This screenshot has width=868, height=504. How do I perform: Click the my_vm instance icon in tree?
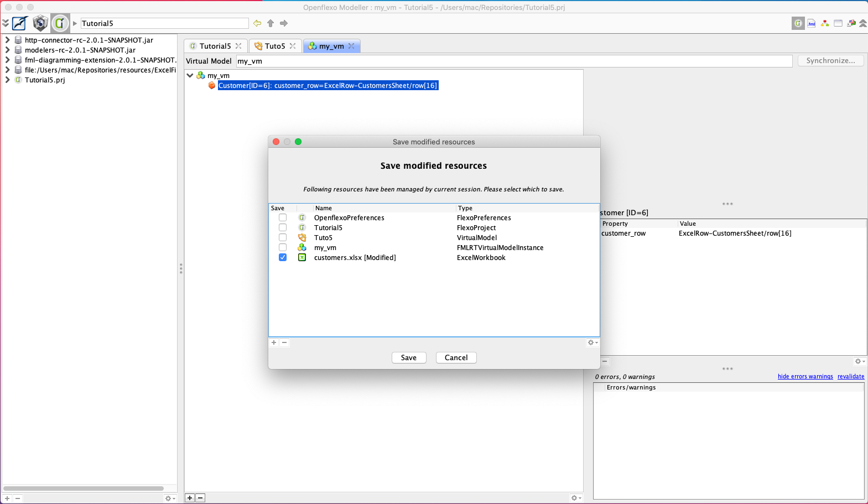click(201, 75)
